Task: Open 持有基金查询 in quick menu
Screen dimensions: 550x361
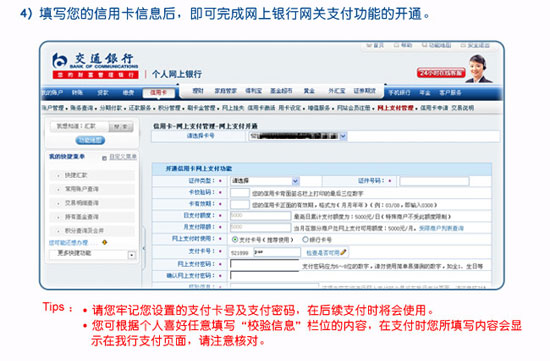Action: tap(82, 217)
